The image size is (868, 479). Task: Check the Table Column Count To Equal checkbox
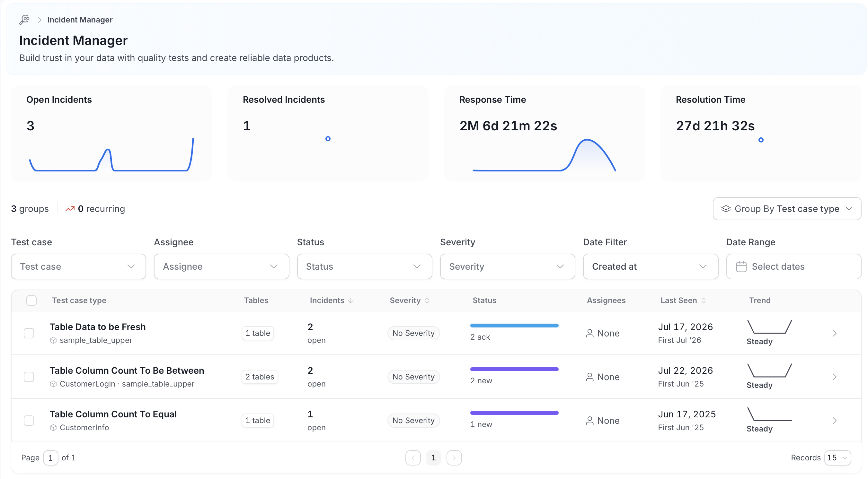[x=29, y=420]
